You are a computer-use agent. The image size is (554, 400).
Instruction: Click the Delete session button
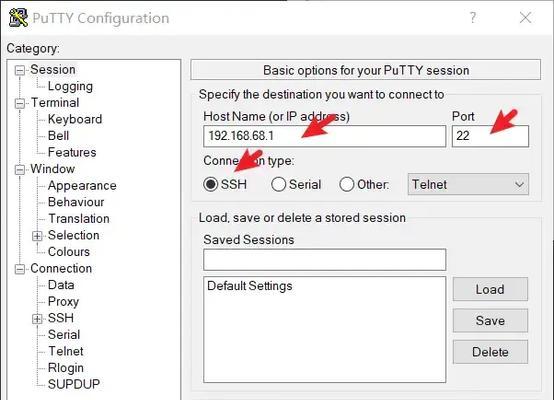pos(490,352)
